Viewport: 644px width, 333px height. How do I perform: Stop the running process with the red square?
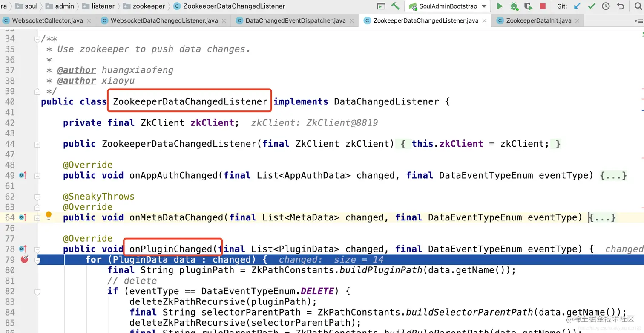pyautogui.click(x=543, y=6)
